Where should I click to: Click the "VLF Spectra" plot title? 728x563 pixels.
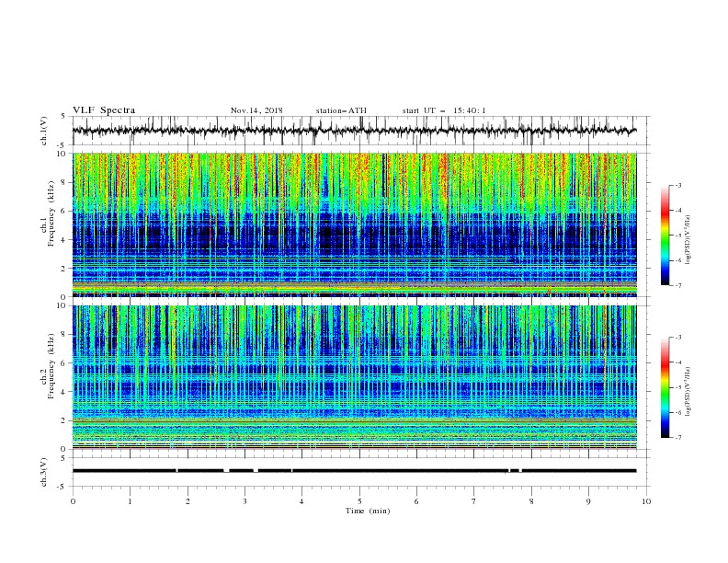(x=104, y=110)
